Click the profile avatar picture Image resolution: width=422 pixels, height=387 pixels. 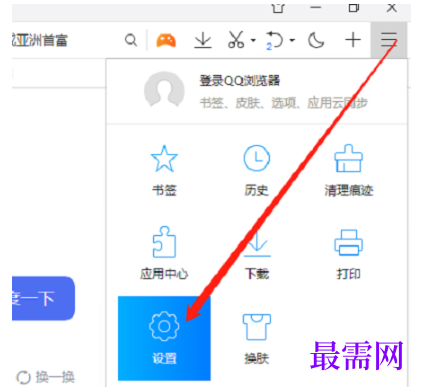point(164,90)
